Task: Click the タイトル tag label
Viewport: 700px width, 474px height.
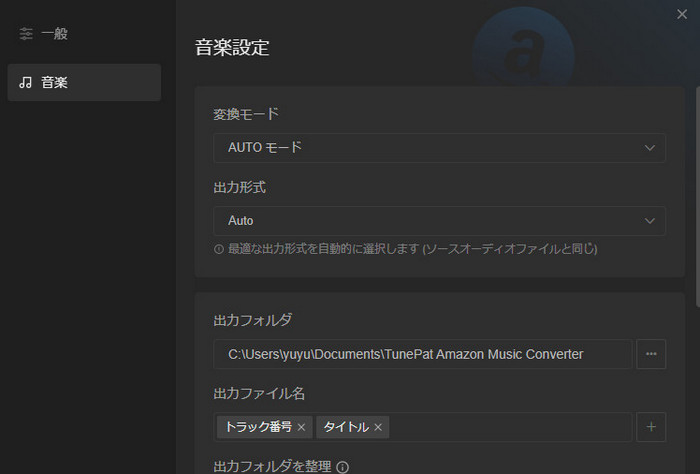Action: pyautogui.click(x=346, y=427)
